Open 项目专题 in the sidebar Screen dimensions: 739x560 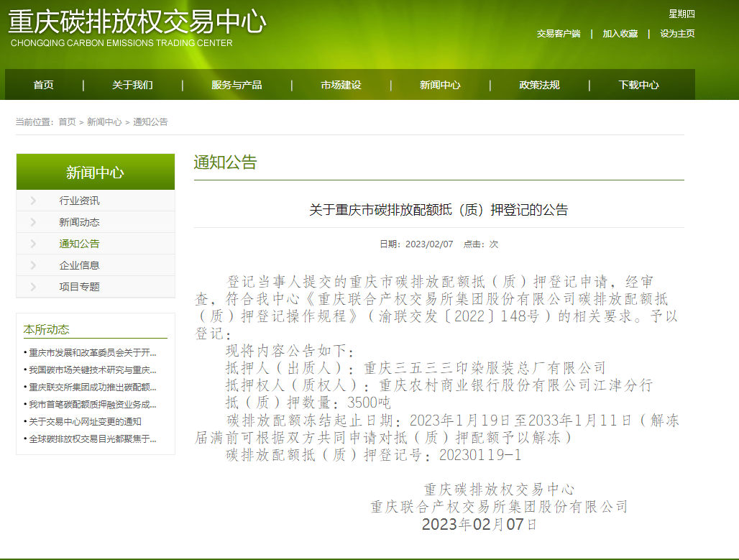(x=79, y=287)
